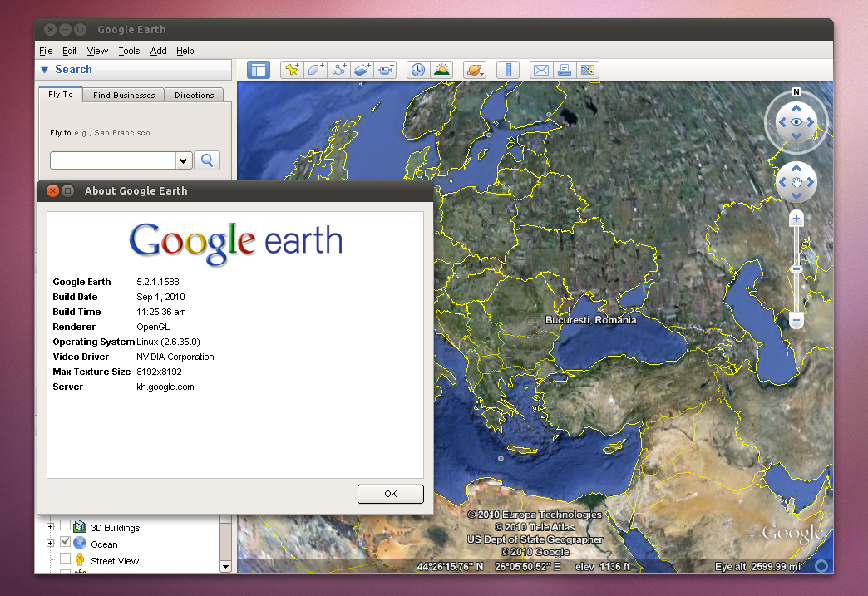This screenshot has width=868, height=596.
Task: Add an image overlay with the toolbar icon
Action: click(362, 70)
